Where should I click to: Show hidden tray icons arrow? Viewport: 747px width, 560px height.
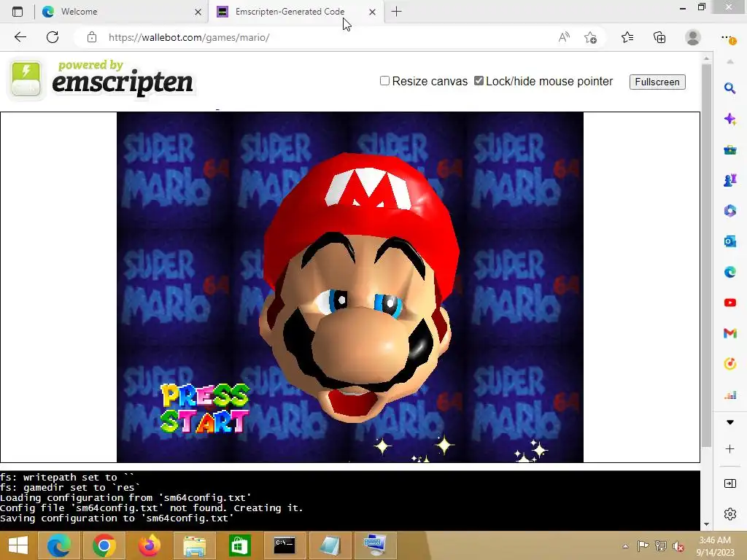(x=625, y=546)
